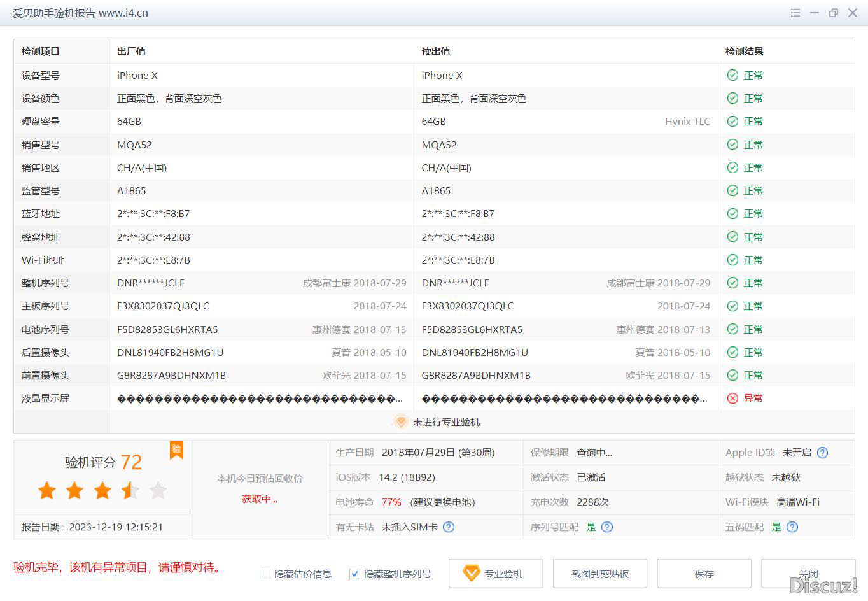Click the 生产日期 2018年07月29日 value

pyautogui.click(x=438, y=453)
